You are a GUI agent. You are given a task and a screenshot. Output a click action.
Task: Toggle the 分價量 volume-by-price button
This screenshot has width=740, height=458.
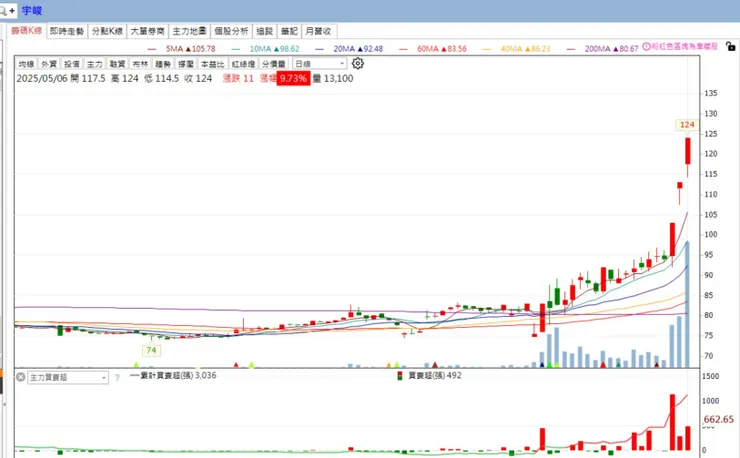(274, 64)
